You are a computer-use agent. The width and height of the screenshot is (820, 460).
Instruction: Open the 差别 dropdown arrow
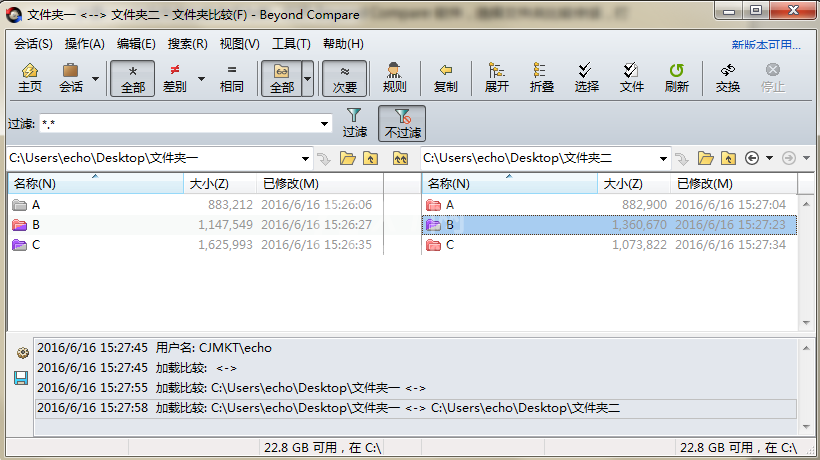point(201,79)
